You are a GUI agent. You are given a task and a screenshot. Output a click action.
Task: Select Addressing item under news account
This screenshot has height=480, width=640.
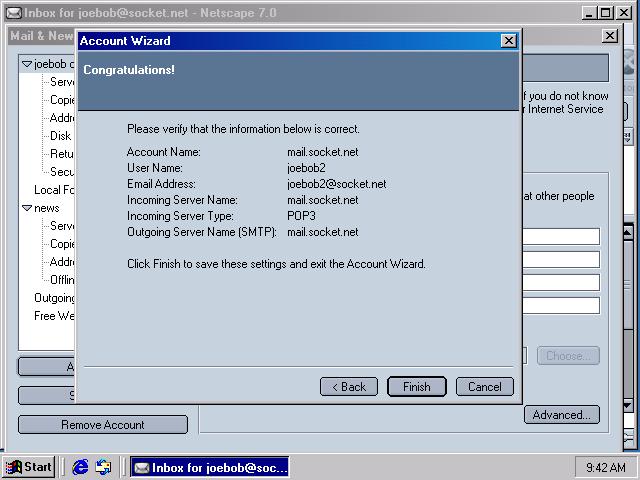pos(62,262)
